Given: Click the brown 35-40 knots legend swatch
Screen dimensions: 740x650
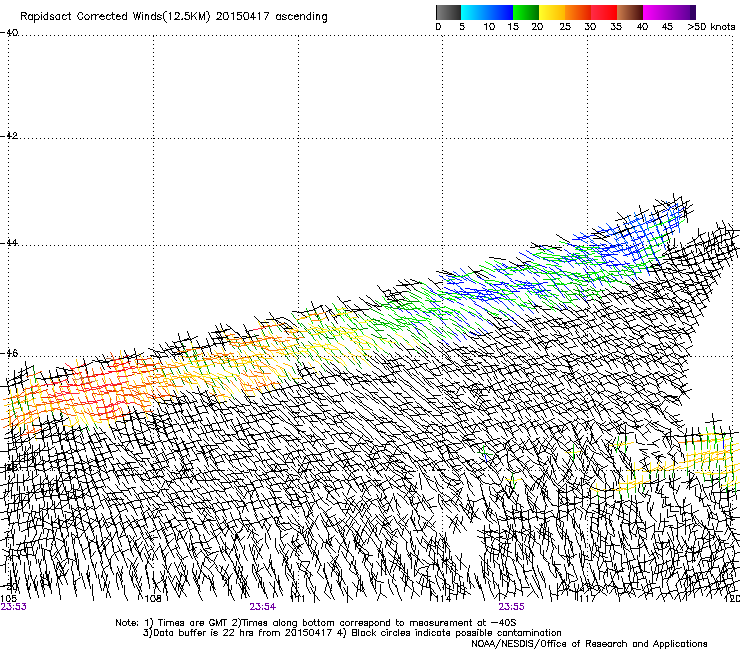Looking at the screenshot, I should [x=630, y=12].
